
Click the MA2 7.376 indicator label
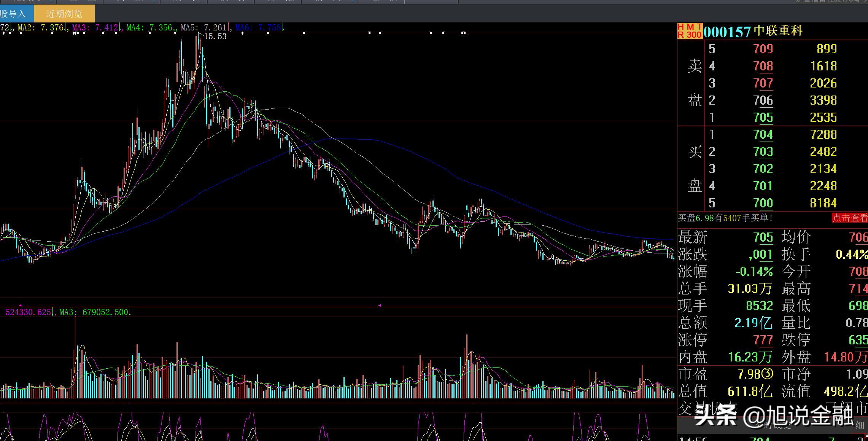41,27
